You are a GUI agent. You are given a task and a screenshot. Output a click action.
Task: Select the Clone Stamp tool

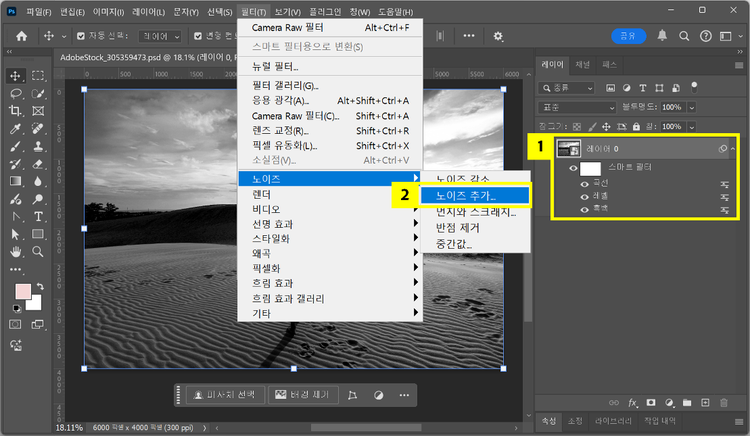(x=38, y=146)
